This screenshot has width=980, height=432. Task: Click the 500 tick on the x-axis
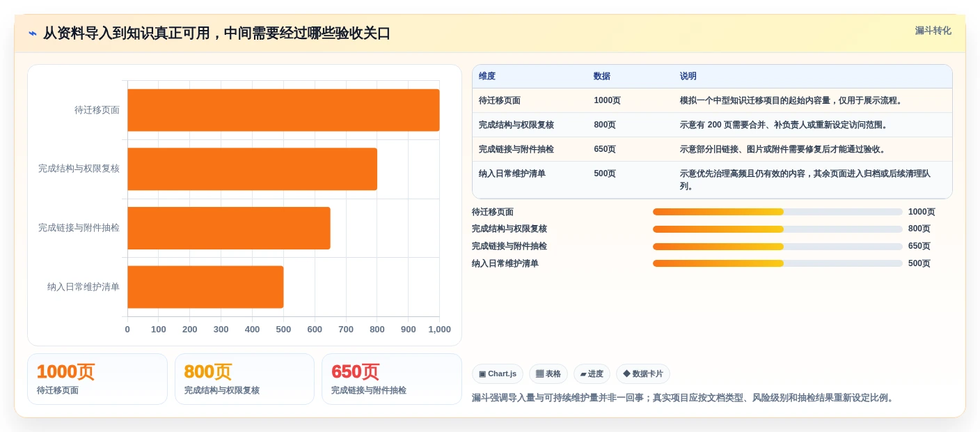point(283,330)
